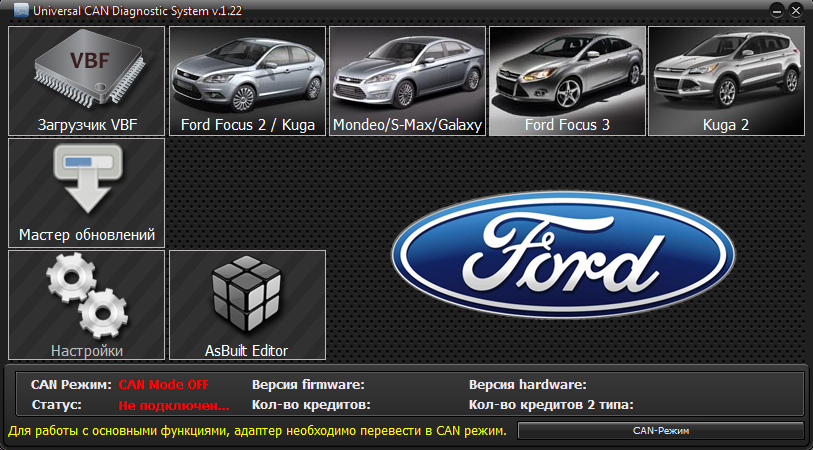The height and width of the screenshot is (450, 813).
Task: Open the AsBuilt Editor cube tile
Action: click(247, 305)
